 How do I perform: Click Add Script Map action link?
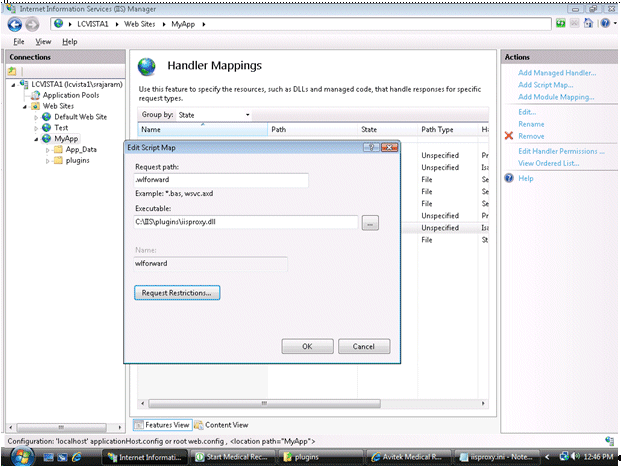coord(546,85)
